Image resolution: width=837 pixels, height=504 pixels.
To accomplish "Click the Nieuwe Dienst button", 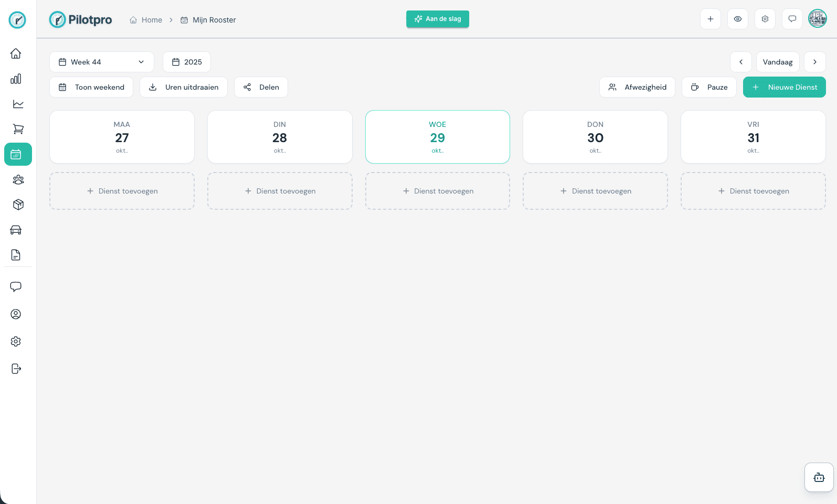I will point(784,87).
